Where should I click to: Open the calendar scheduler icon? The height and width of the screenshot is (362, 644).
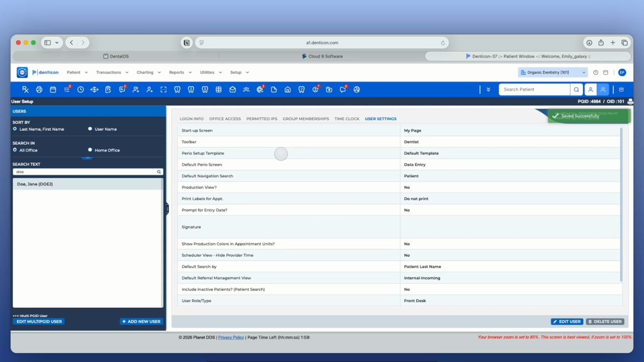(x=53, y=90)
